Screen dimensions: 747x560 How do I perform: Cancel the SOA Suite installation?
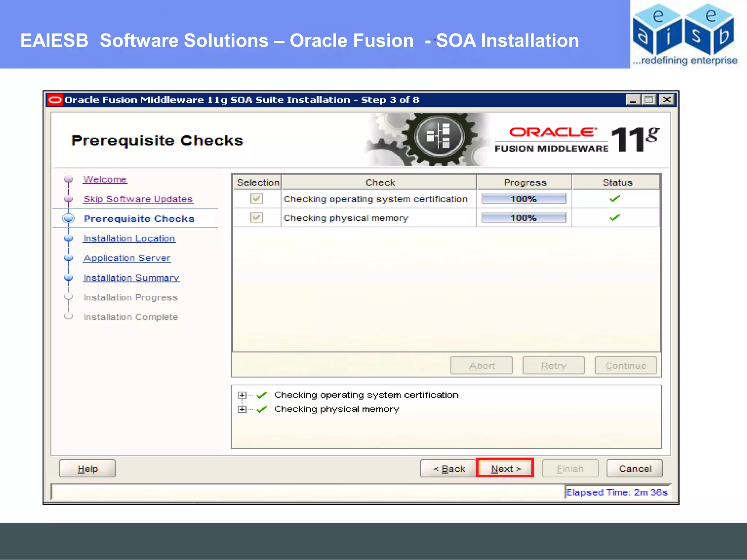coord(635,468)
